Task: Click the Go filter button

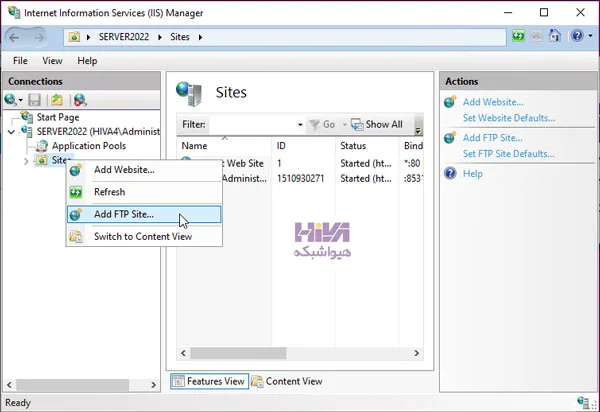Action: (322, 125)
